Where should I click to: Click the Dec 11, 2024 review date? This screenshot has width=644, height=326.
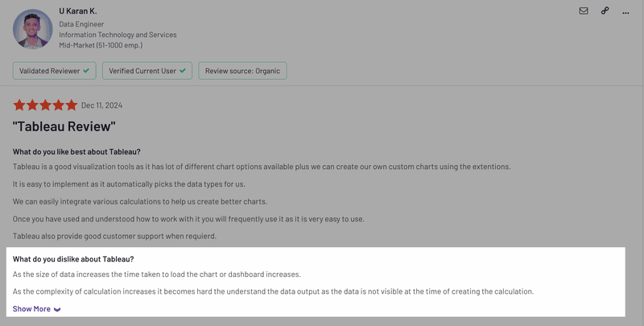point(102,105)
